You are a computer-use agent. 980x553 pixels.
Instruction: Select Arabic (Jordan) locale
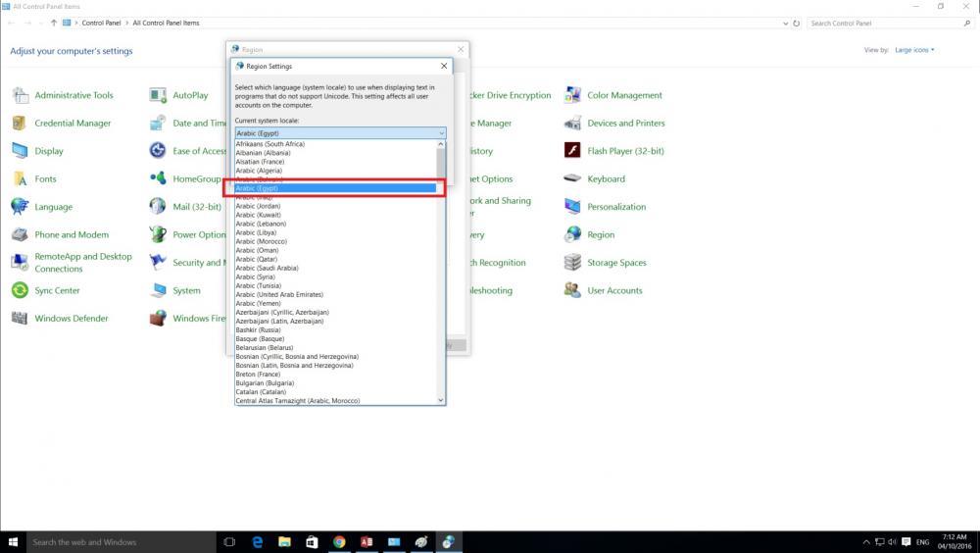[x=335, y=206]
